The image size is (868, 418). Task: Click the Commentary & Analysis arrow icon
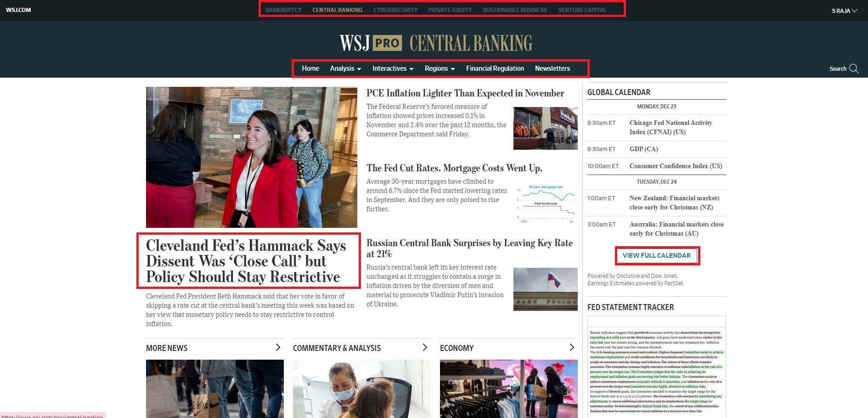(x=424, y=347)
